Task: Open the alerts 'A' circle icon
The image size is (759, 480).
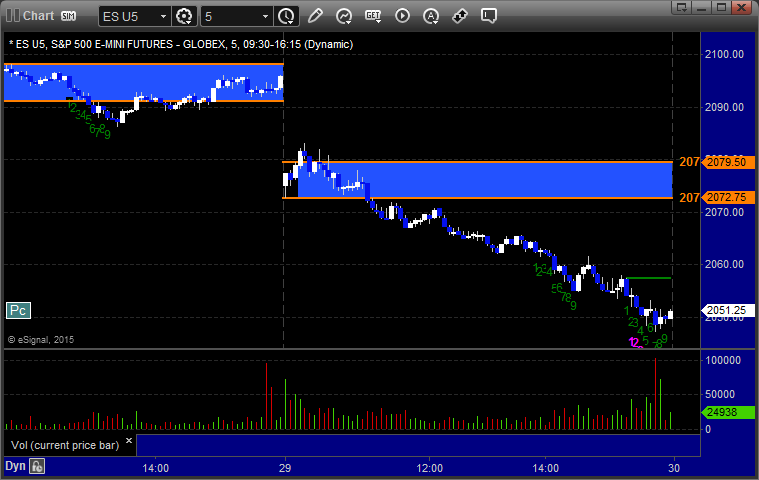Action: 431,16
